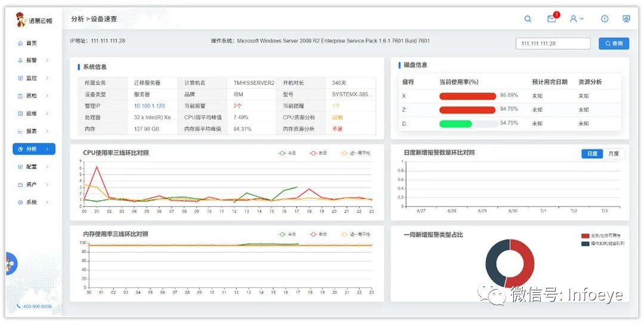Click the info circle icon in header
Screen dimensions: 644x325
tap(605, 19)
